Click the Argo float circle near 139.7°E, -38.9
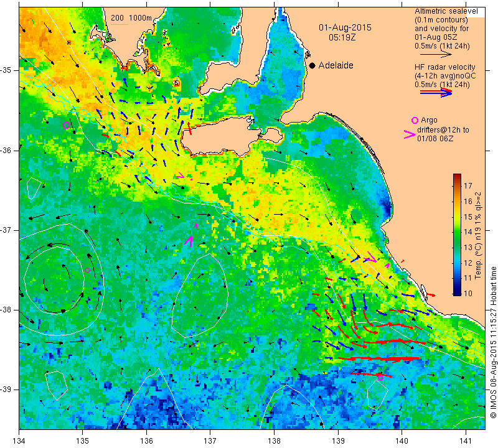 pyautogui.click(x=380, y=378)
